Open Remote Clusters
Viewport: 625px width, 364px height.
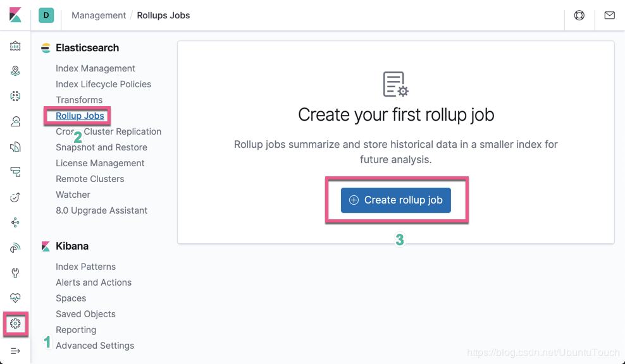pos(90,179)
